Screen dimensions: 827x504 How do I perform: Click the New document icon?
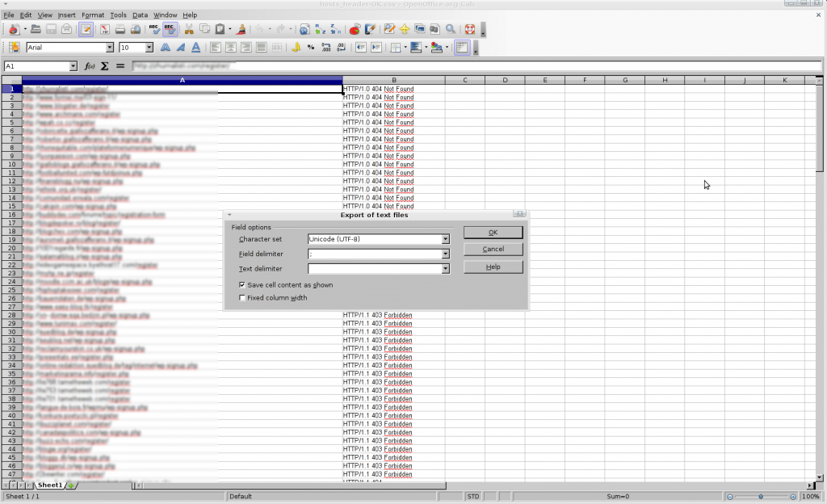pos(15,30)
